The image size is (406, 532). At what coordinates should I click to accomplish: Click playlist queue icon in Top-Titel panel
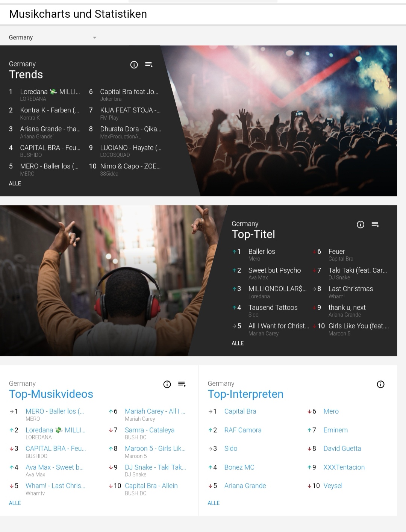pos(375,224)
